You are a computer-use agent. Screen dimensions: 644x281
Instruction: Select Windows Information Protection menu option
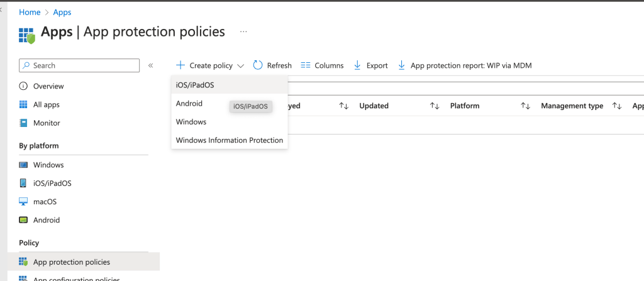point(230,140)
